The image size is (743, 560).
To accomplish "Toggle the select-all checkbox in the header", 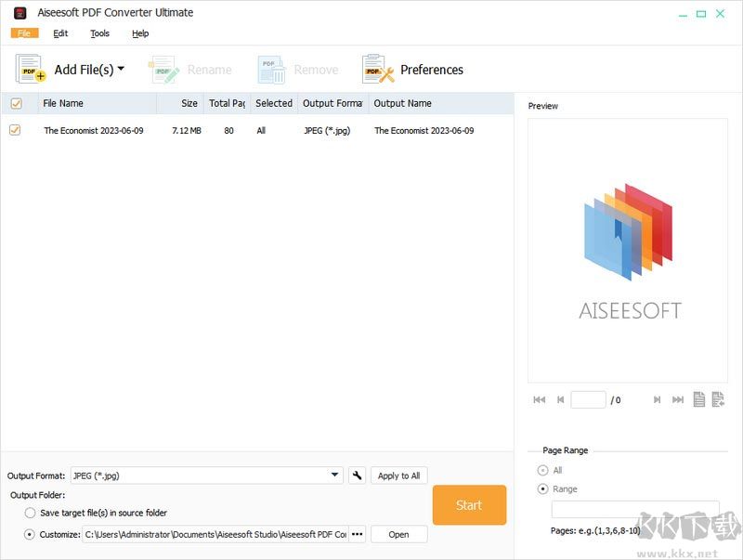I will [16, 103].
